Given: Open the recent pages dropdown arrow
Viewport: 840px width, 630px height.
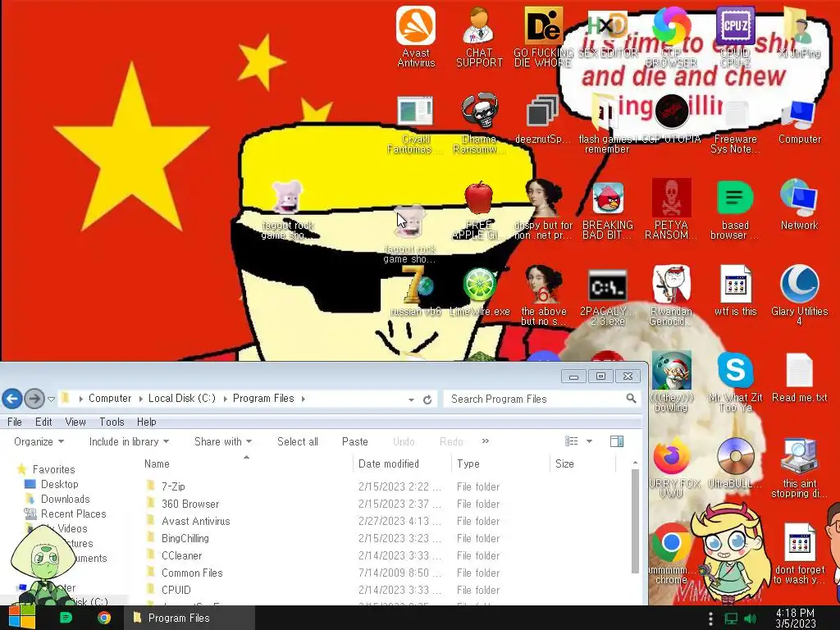Looking at the screenshot, I should [52, 399].
